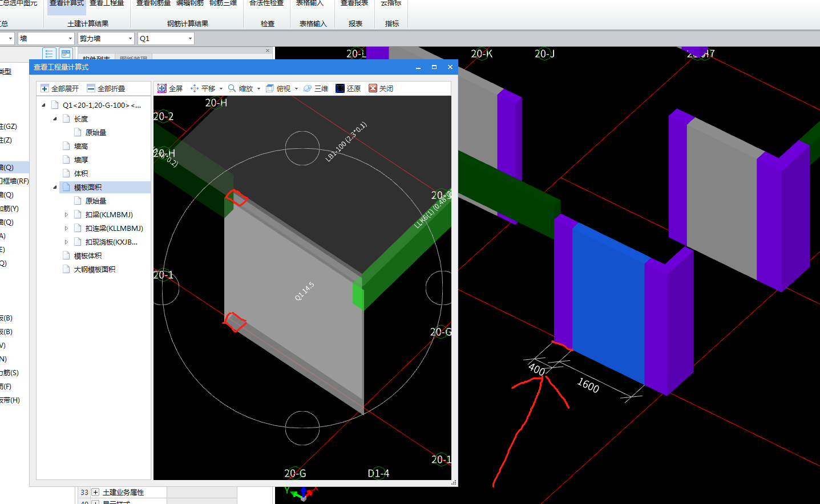The height and width of the screenshot is (504, 820).
Task: Select the 模板体积 tree item
Action: coord(88,255)
